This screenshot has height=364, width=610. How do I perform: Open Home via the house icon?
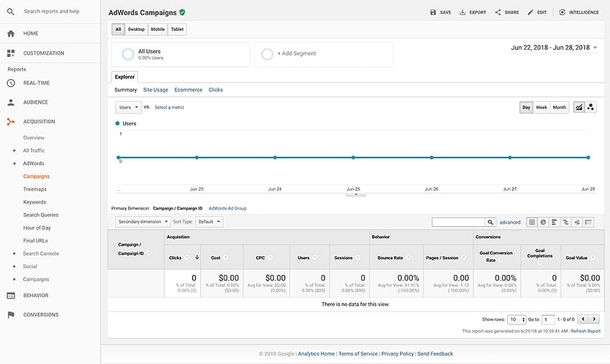coord(11,33)
